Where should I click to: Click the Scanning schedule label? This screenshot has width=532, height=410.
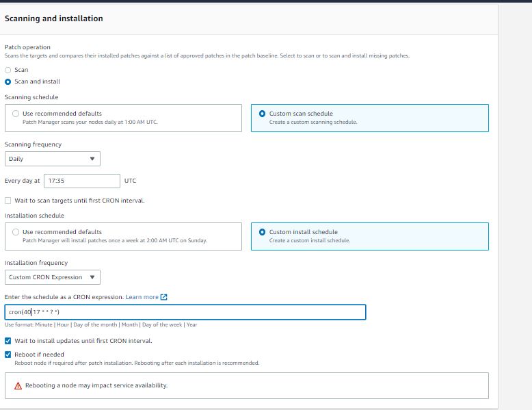pyautogui.click(x=31, y=97)
